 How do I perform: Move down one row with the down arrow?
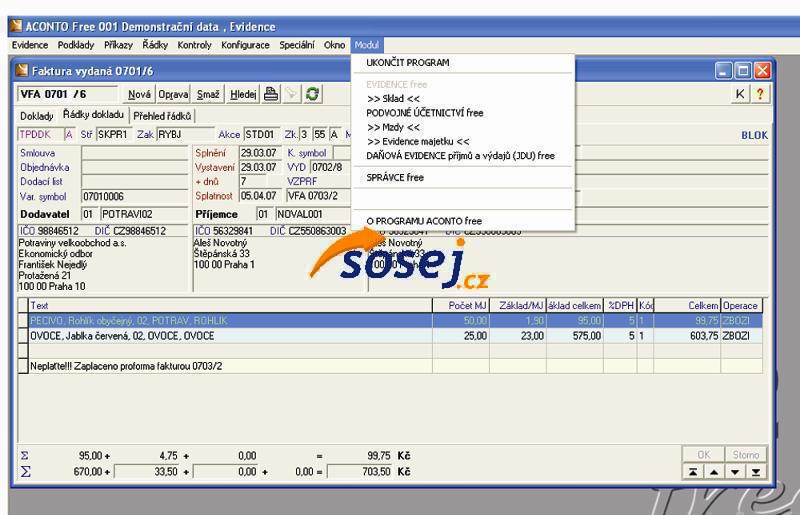pos(735,472)
